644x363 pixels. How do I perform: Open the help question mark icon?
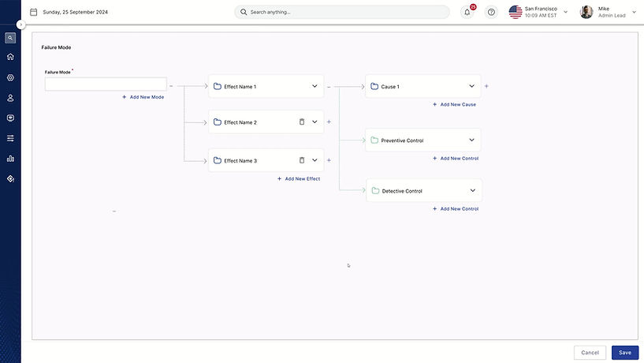tap(491, 12)
